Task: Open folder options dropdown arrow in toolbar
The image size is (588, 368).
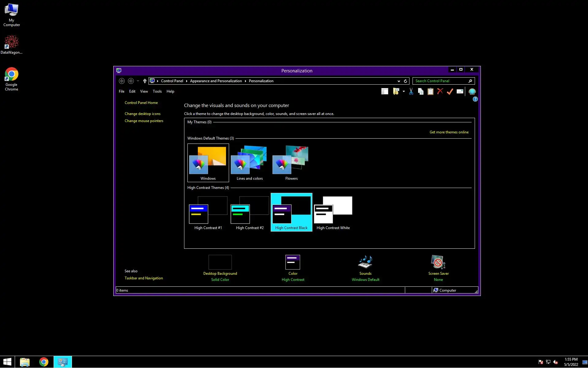Action: click(404, 91)
